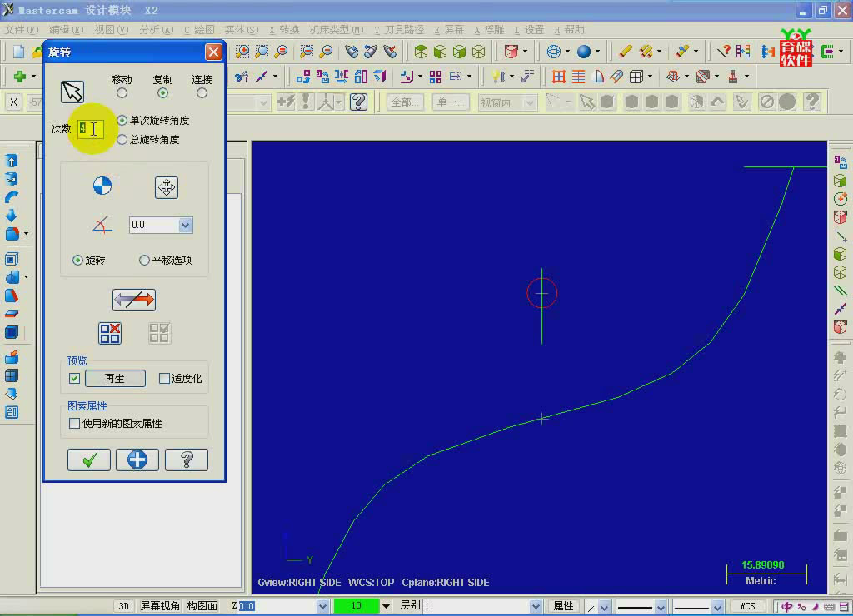Click the red cube view icon in top toolbar
Screen dimensions: 853x616
coord(511,52)
